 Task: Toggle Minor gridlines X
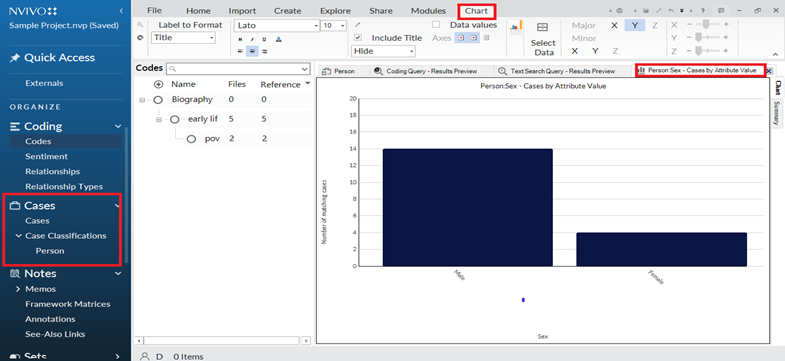575,51
